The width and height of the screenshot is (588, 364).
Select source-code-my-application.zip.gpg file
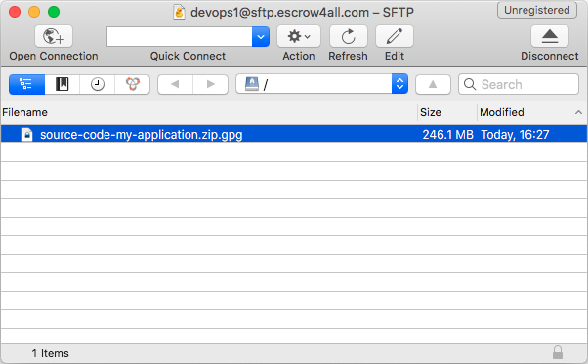(x=294, y=134)
